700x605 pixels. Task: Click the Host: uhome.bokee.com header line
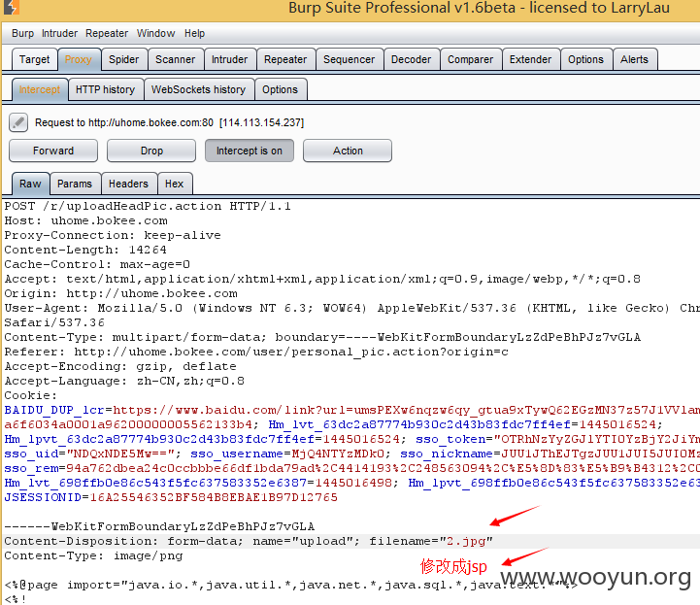(86, 221)
